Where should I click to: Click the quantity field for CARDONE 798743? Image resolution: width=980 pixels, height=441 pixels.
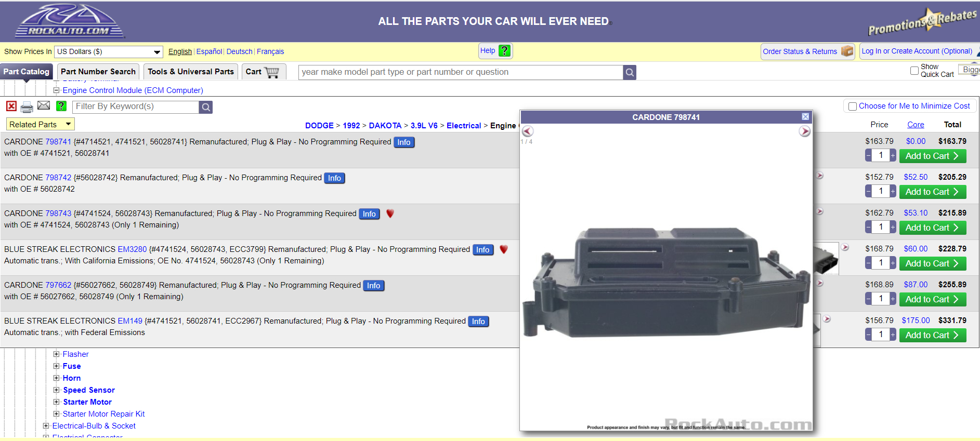coord(881,227)
